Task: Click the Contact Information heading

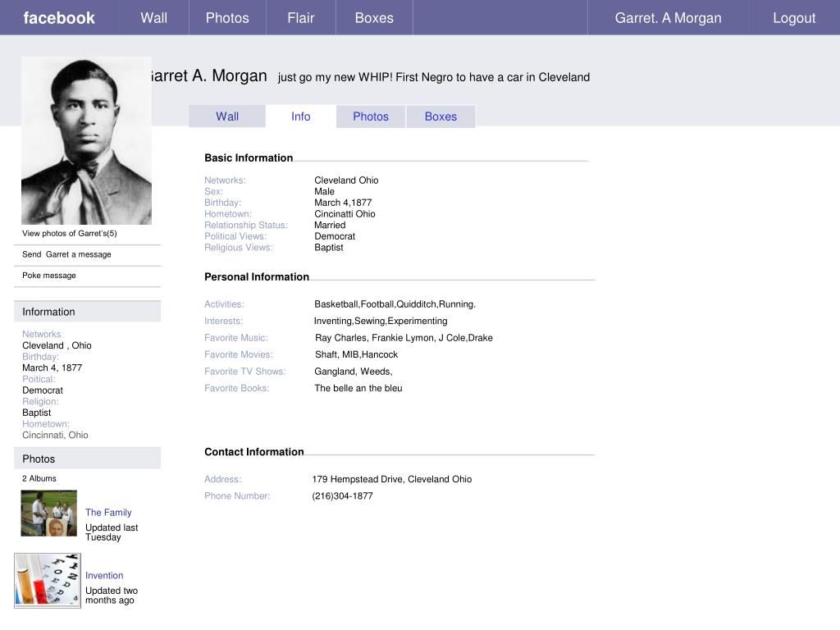Action: (x=254, y=452)
